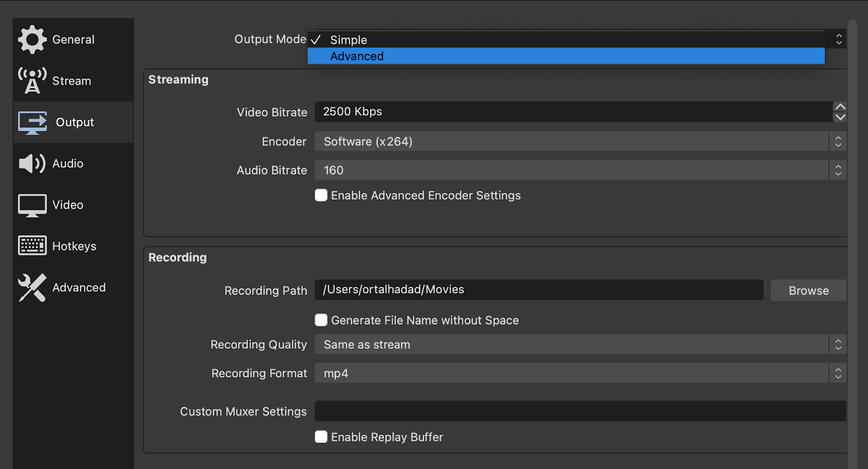This screenshot has width=868, height=469.
Task: Click the Output Mode label
Action: 270,39
